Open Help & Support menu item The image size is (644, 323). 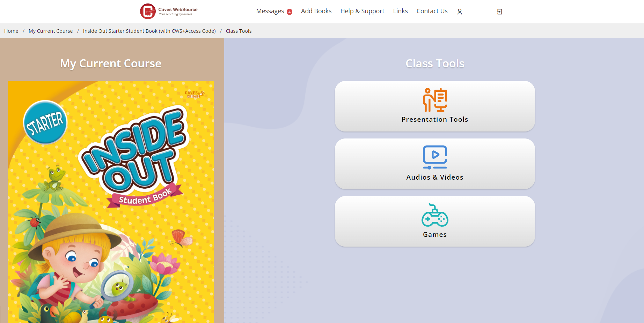362,11
